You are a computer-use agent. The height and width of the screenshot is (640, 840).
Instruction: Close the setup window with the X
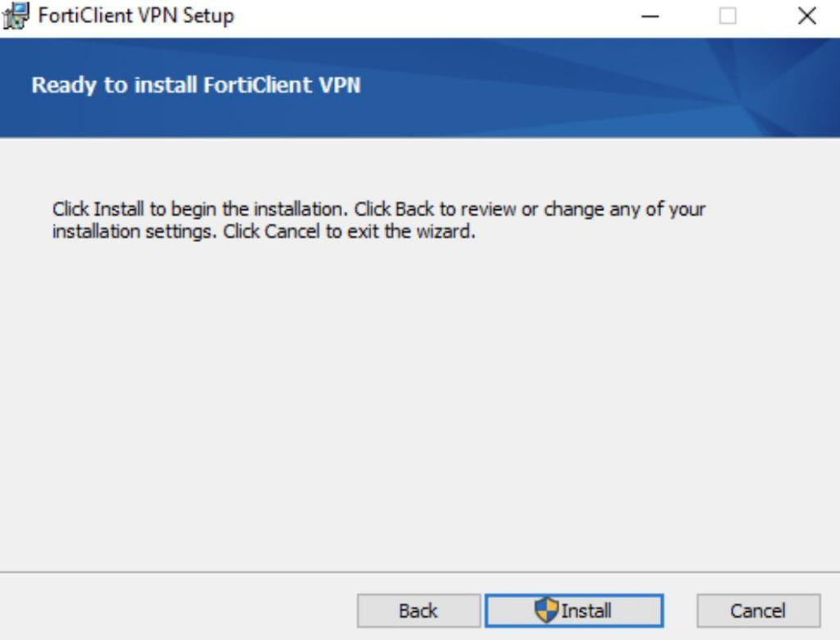[807, 16]
